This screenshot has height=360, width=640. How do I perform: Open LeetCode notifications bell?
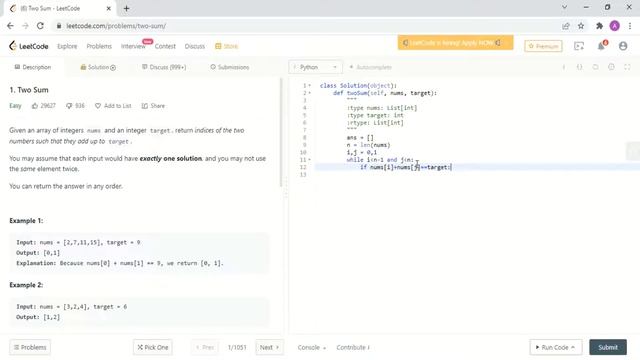click(x=601, y=46)
